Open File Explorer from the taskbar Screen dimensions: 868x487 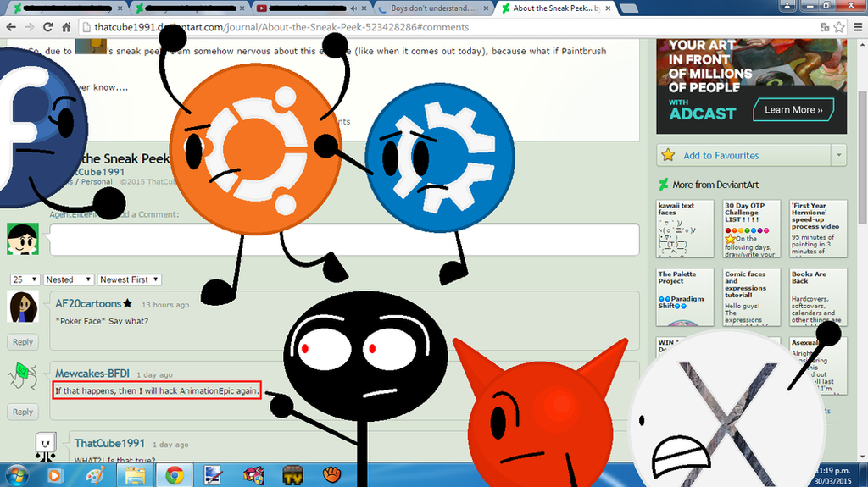(135, 475)
